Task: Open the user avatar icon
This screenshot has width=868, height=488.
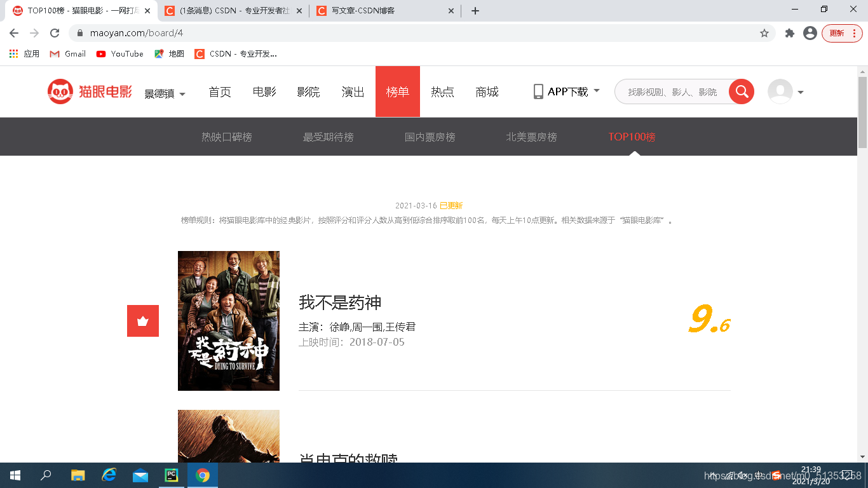Action: pos(780,91)
